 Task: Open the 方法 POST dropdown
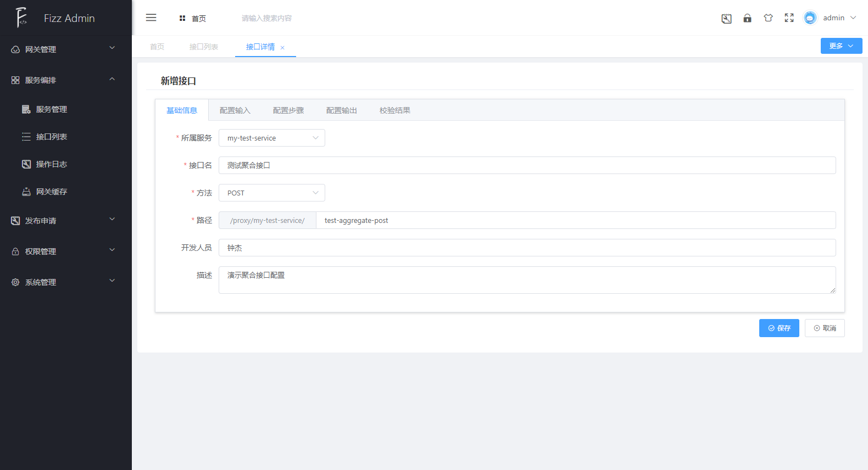271,193
